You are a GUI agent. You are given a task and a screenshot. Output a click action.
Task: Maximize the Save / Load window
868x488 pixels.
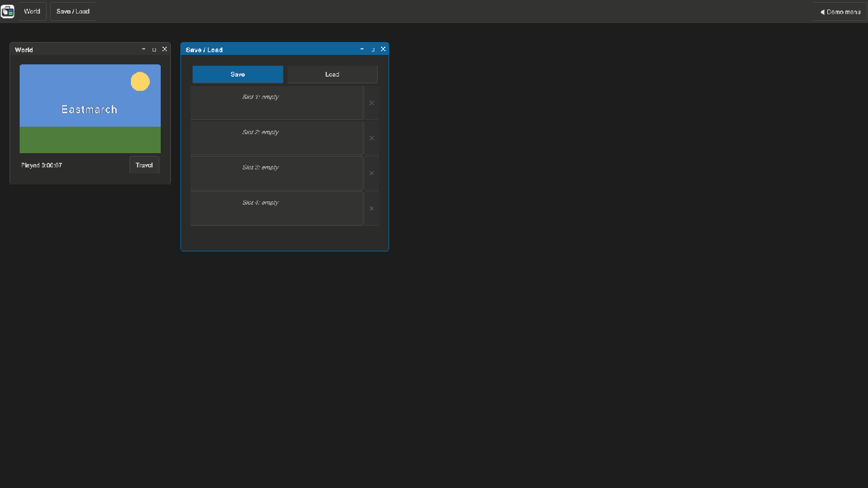373,49
